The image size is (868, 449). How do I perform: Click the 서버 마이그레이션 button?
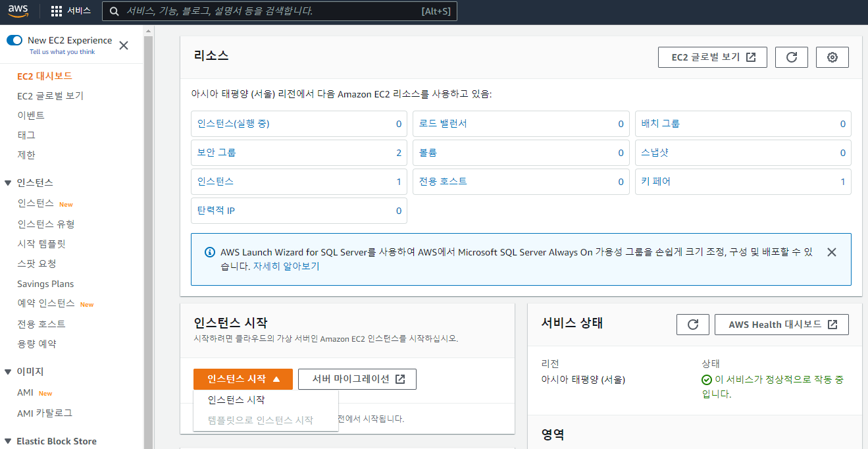357,379
